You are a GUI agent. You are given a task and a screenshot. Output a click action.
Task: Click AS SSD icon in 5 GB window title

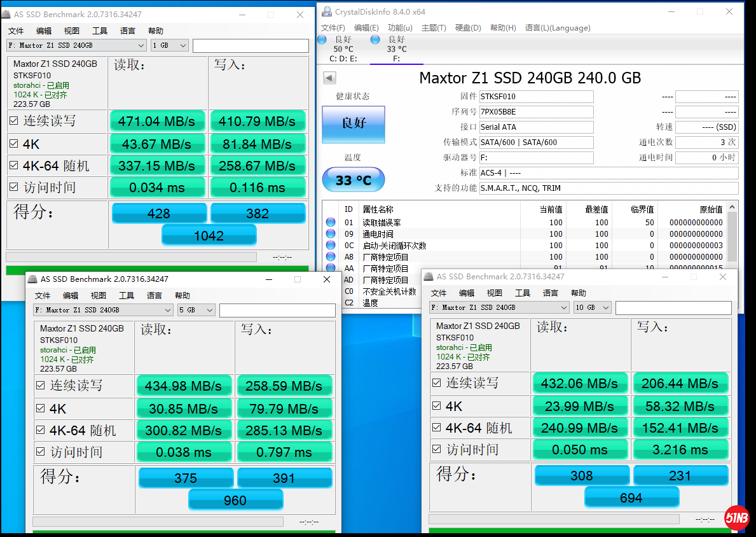32,279
